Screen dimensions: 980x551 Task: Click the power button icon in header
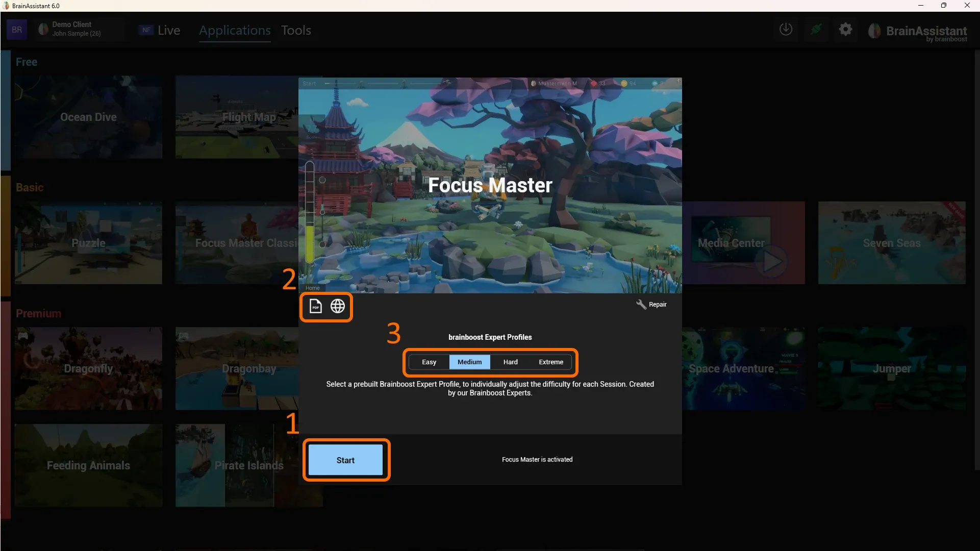click(786, 30)
